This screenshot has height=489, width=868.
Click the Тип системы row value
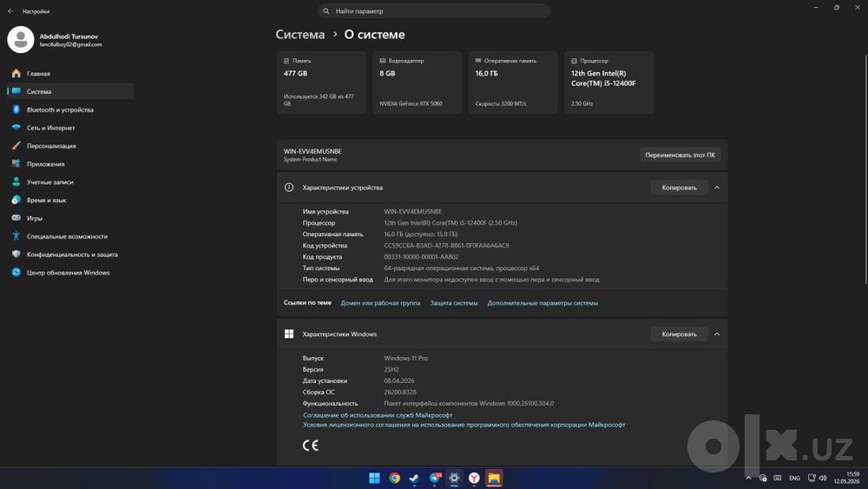coord(461,268)
